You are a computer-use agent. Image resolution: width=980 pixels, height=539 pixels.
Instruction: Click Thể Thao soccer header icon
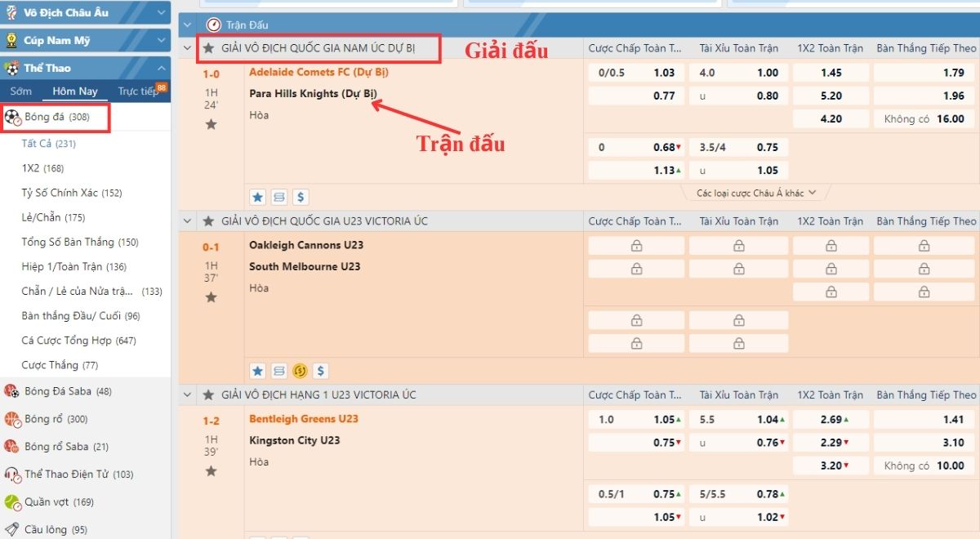(x=12, y=68)
